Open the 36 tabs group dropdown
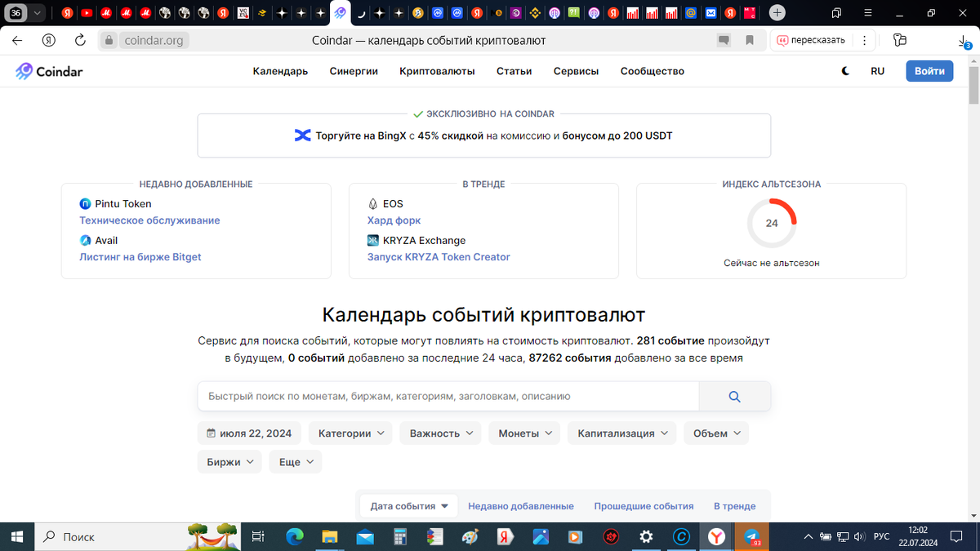The width and height of the screenshot is (980, 551). pyautogui.click(x=27, y=13)
